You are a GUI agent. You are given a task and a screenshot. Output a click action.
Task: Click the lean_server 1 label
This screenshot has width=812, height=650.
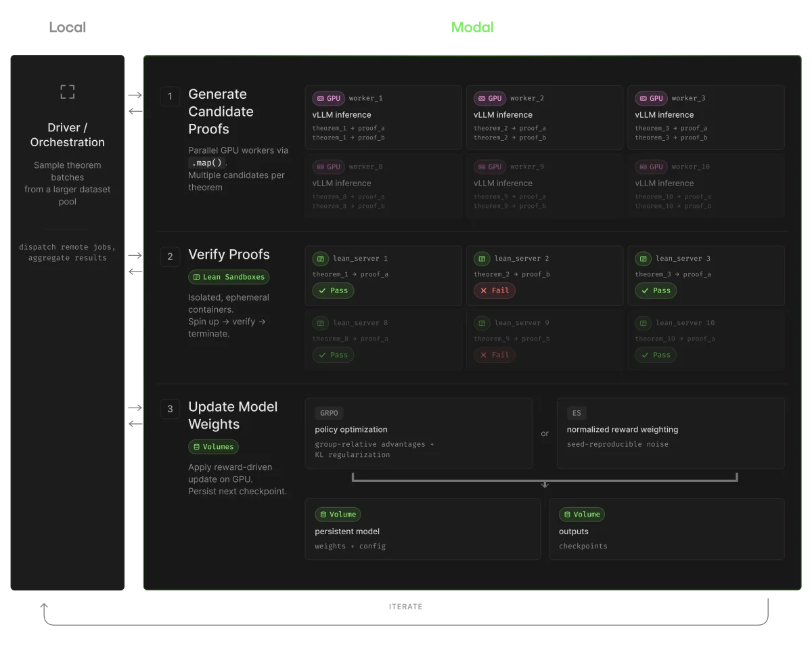[361, 259]
